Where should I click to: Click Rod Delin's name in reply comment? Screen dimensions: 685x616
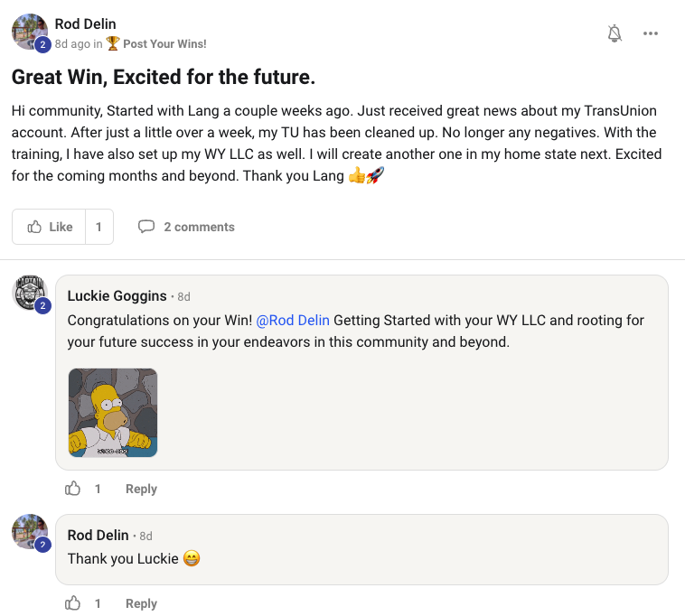(98, 535)
